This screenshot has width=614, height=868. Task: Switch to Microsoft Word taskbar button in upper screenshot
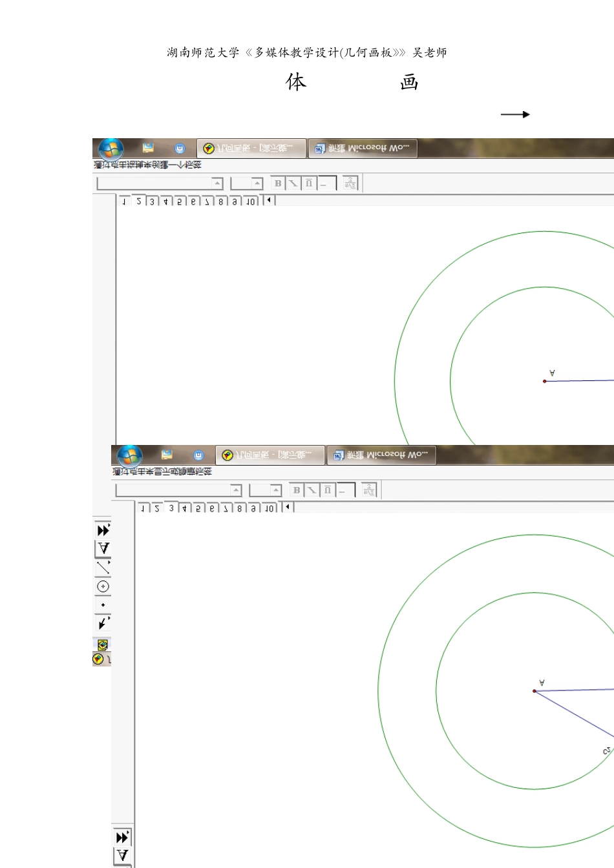click(x=363, y=149)
